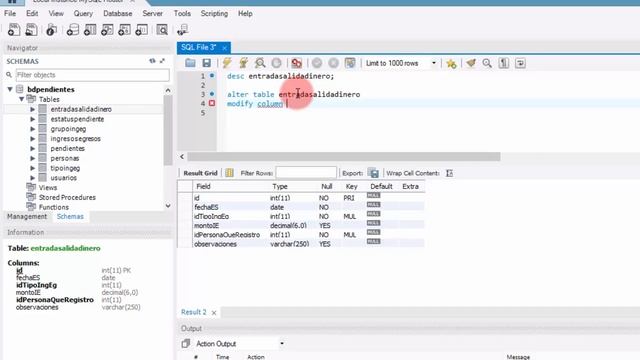
Task: Open the View menu
Action: (56, 13)
